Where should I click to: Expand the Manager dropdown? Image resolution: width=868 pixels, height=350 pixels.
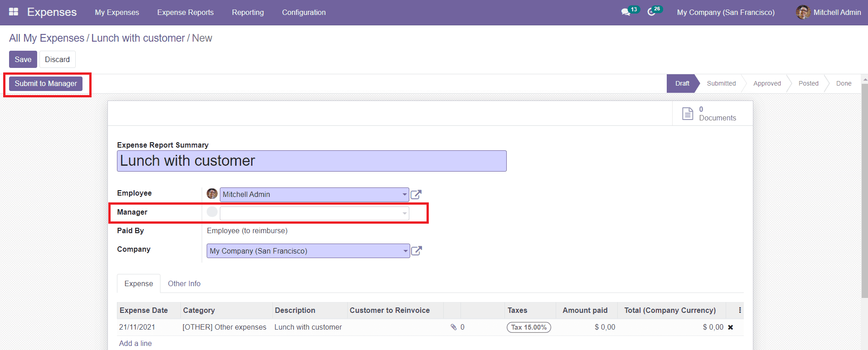click(x=404, y=213)
